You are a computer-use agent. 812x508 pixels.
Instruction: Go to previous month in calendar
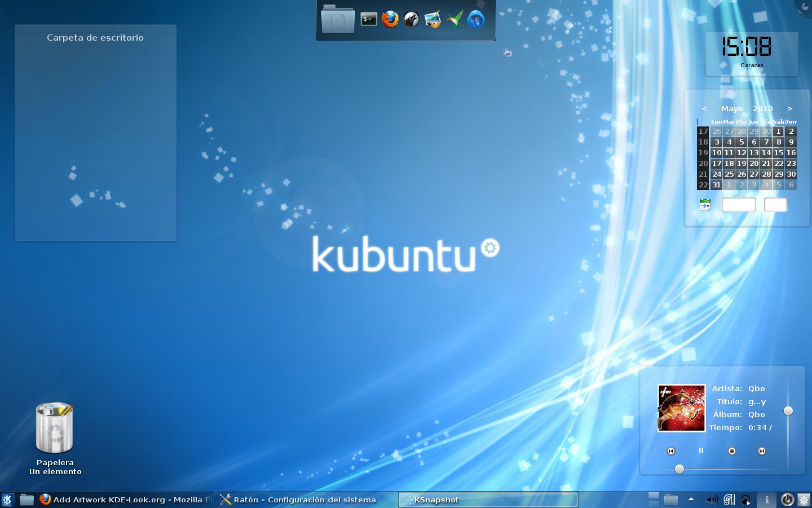click(x=704, y=108)
